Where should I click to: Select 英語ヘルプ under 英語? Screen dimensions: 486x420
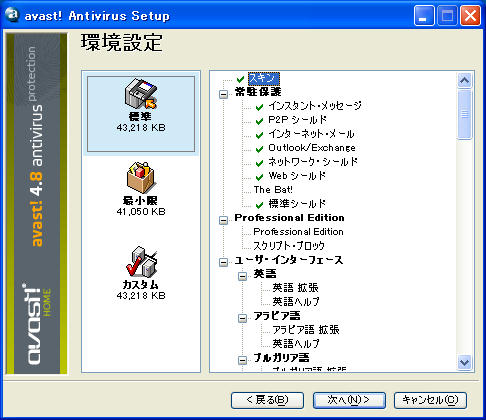tap(296, 302)
